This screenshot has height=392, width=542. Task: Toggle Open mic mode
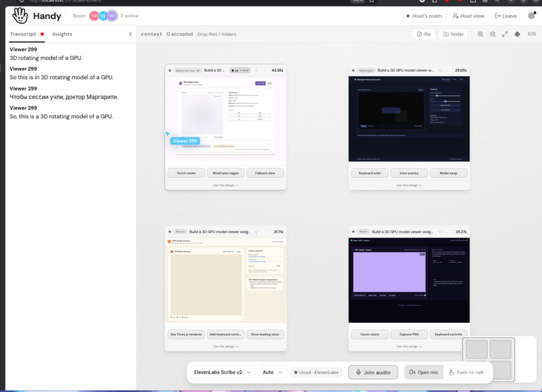[x=424, y=372]
